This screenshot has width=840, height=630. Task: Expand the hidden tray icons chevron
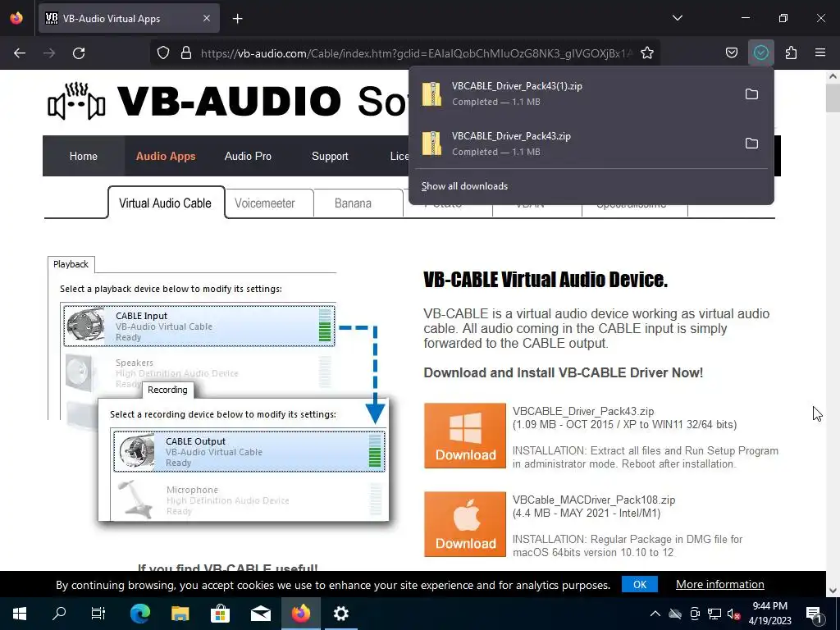click(655, 614)
